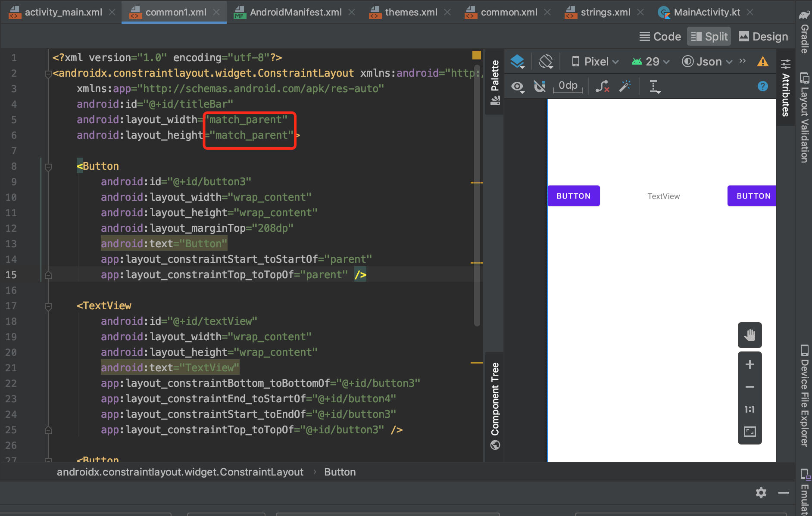Image resolution: width=812 pixels, height=516 pixels.
Task: Collapse the TextView tag fold marker
Action: pos(48,306)
